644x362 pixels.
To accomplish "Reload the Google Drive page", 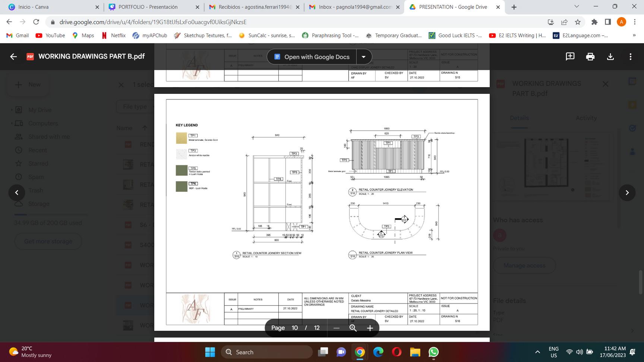I will pos(36,22).
